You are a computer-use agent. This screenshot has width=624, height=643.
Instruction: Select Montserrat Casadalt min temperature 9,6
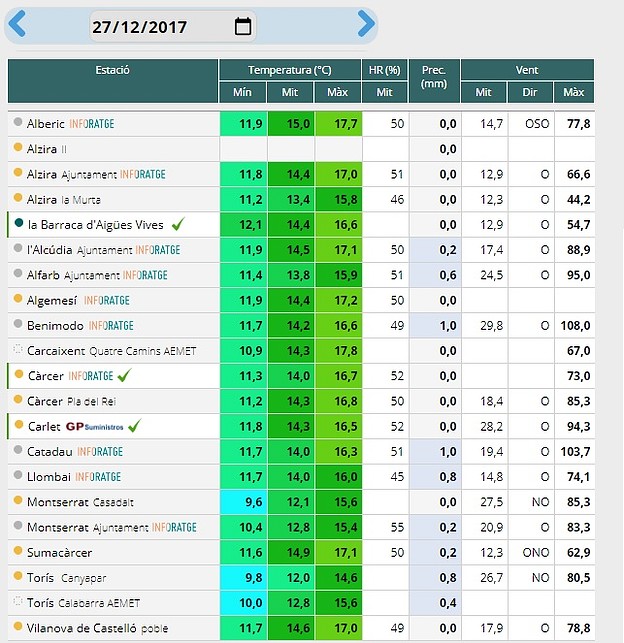pyautogui.click(x=254, y=502)
